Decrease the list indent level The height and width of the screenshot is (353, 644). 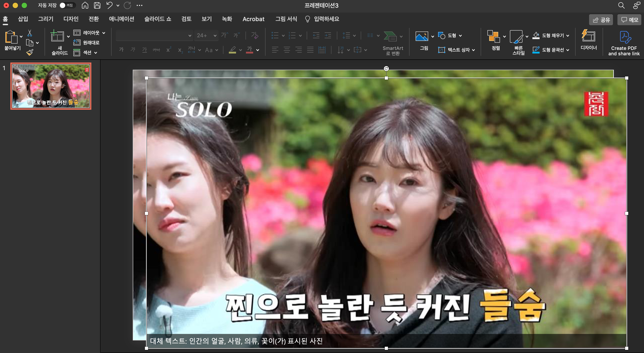[x=316, y=36]
